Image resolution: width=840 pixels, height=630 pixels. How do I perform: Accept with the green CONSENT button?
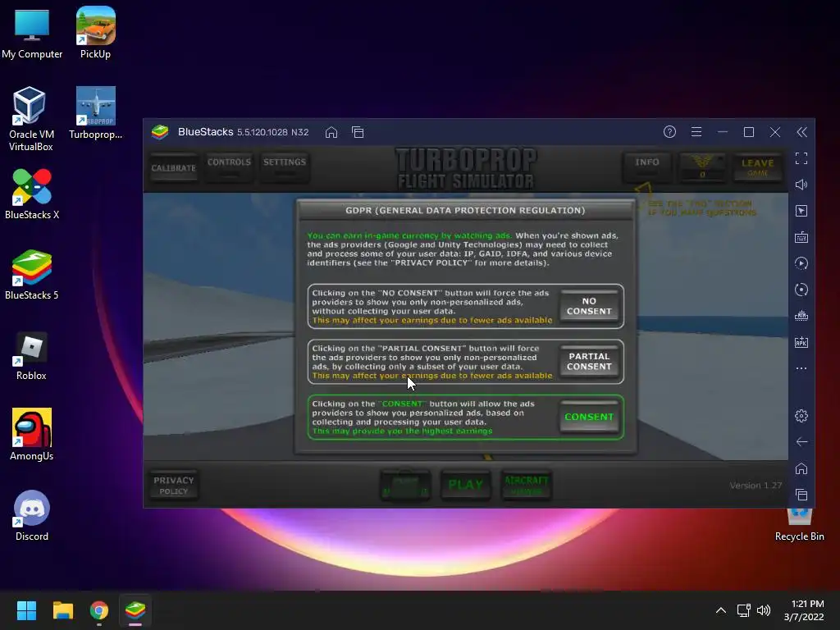(x=589, y=417)
